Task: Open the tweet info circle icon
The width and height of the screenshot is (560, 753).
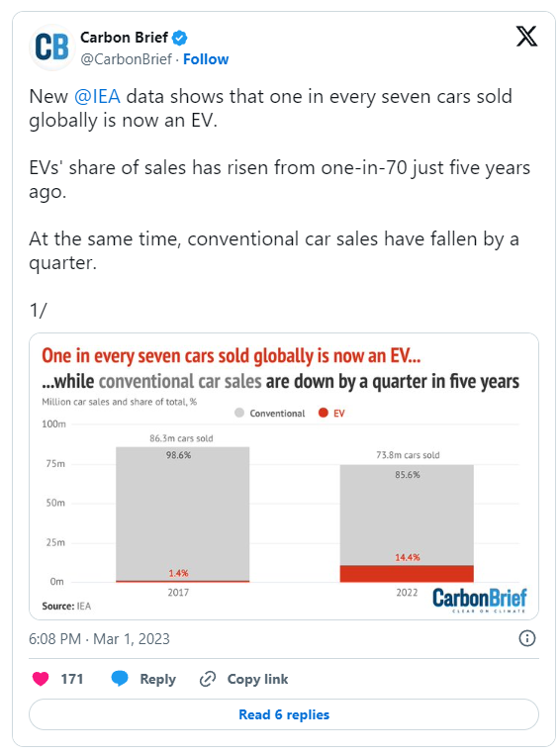Action: click(x=527, y=638)
